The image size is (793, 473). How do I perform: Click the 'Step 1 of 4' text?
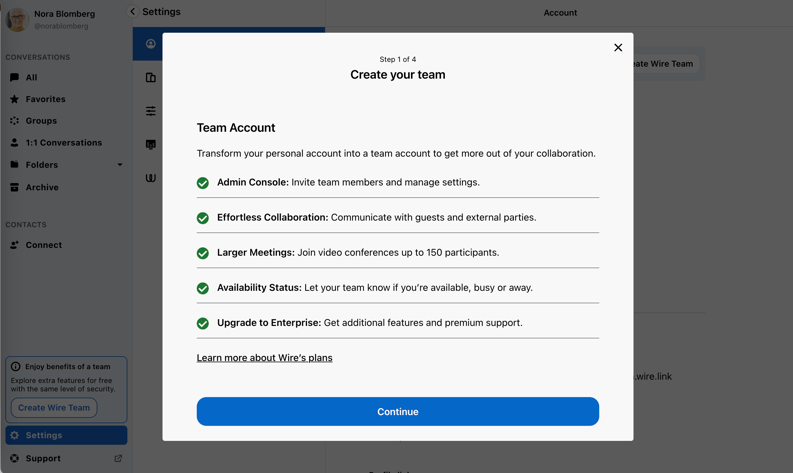click(398, 59)
